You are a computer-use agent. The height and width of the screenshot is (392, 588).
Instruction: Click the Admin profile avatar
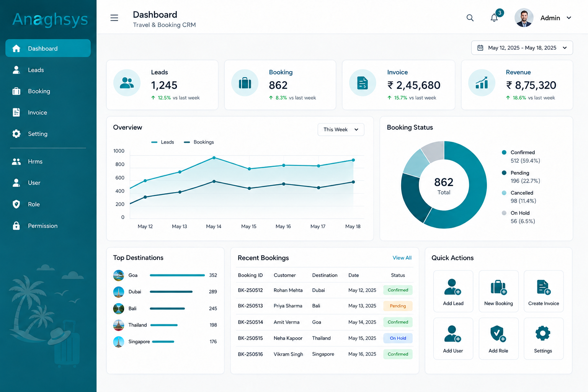pyautogui.click(x=524, y=18)
